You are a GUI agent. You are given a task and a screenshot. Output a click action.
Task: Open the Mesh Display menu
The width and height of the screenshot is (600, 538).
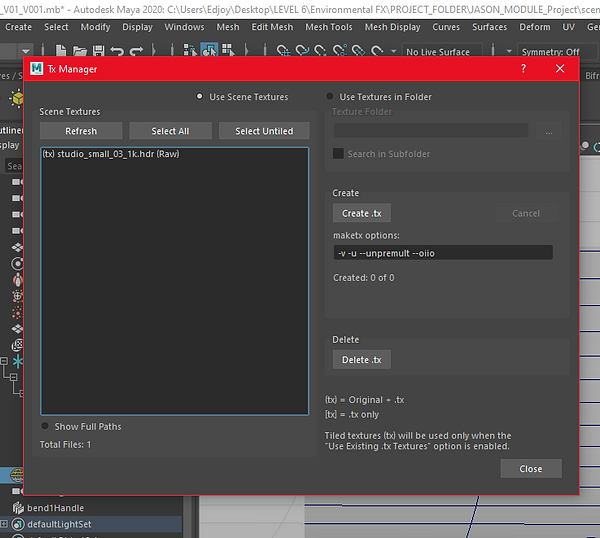coord(392,27)
